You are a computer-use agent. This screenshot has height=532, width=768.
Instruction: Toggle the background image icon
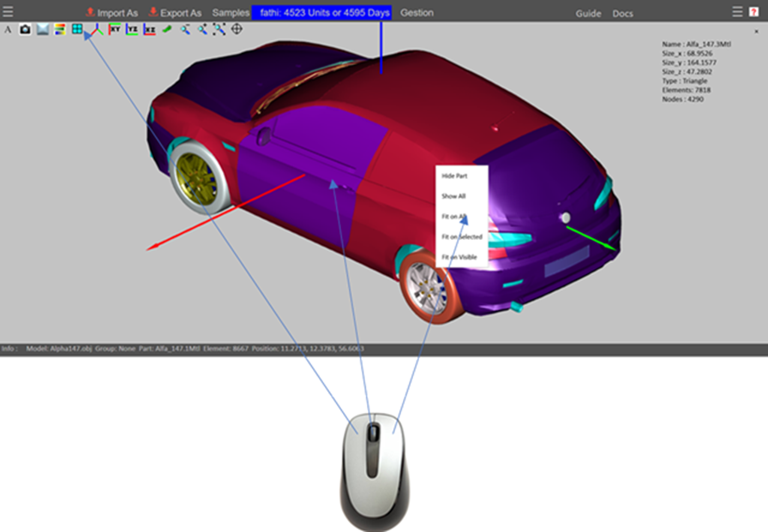42,29
